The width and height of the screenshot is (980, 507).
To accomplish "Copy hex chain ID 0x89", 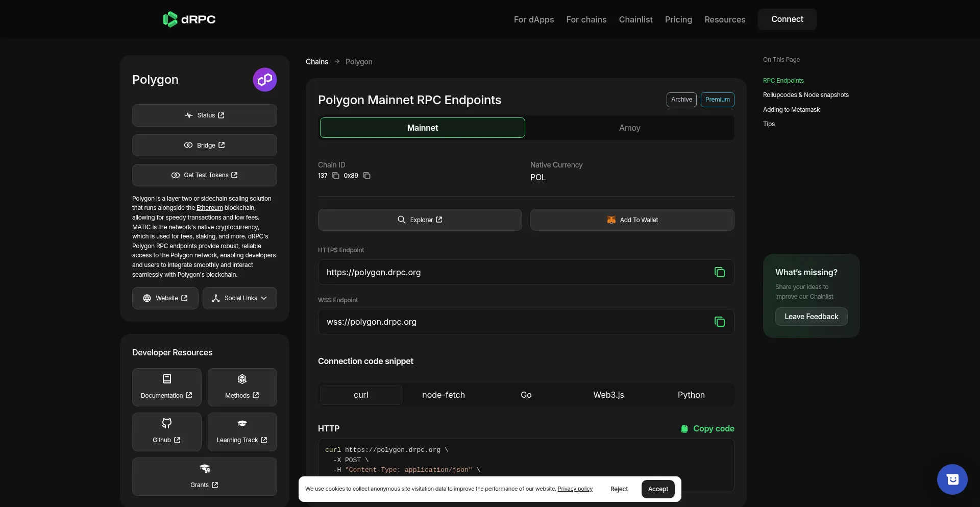I will click(x=366, y=176).
